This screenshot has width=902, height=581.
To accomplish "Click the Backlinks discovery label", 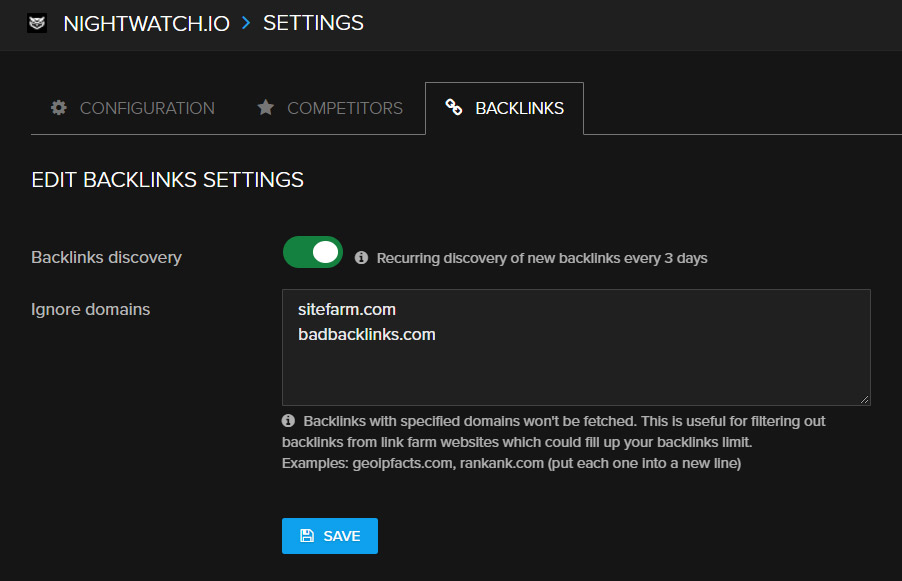I will pos(106,257).
